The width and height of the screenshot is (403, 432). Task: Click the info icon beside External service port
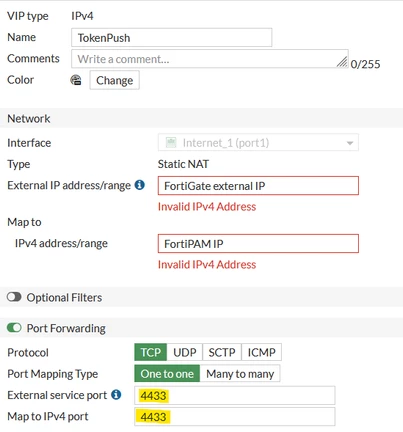point(116,394)
